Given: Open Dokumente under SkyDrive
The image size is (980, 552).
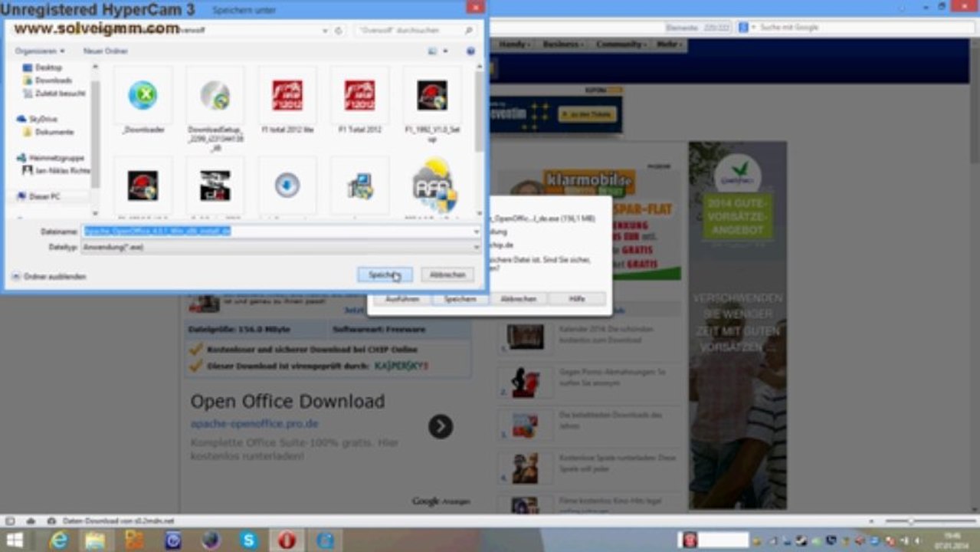Looking at the screenshot, I should click(54, 132).
